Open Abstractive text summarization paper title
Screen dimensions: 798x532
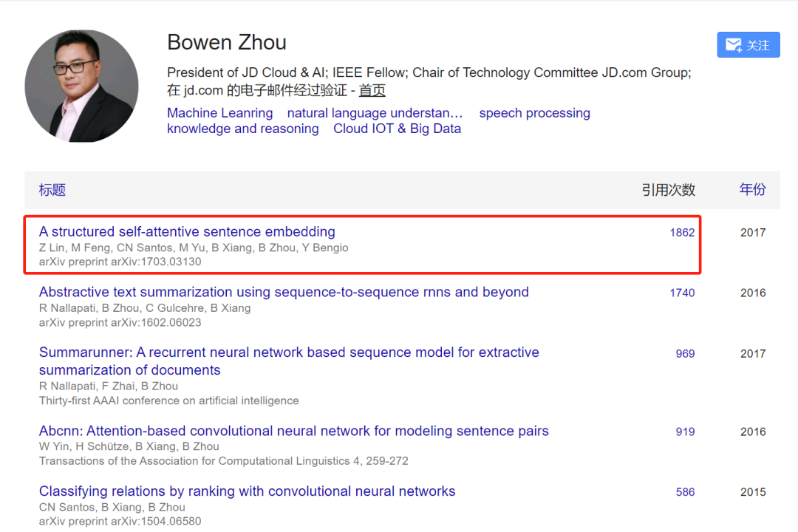pyautogui.click(x=284, y=292)
